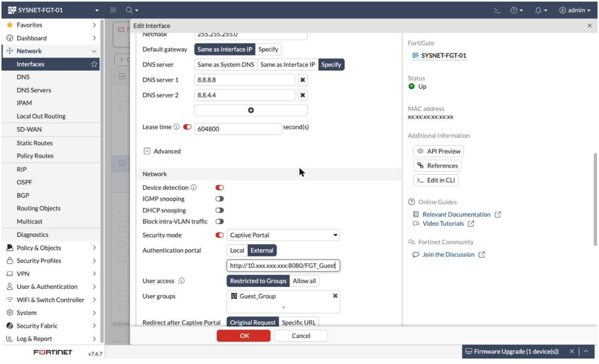The width and height of the screenshot is (599, 364).
Task: Click OK to save interface
Action: (244, 336)
